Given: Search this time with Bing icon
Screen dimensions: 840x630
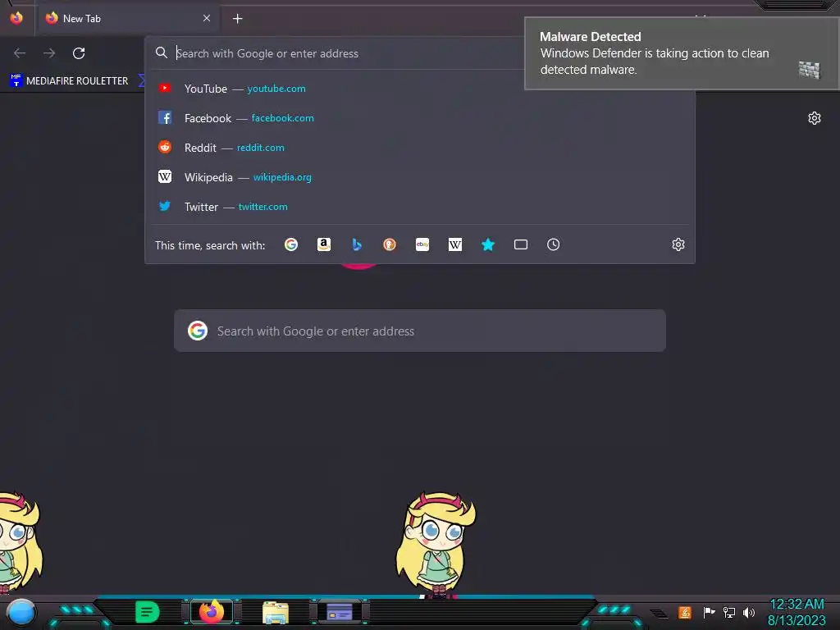Looking at the screenshot, I should tap(357, 244).
